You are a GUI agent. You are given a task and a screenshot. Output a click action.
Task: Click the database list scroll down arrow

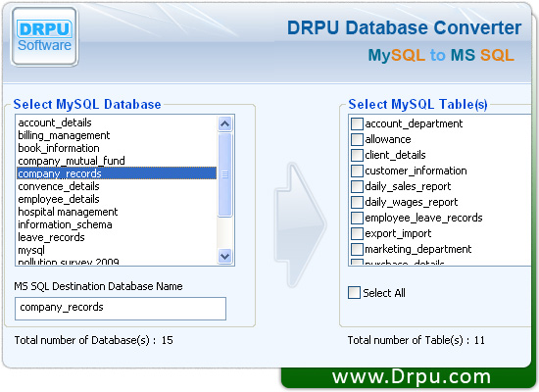pos(224,256)
